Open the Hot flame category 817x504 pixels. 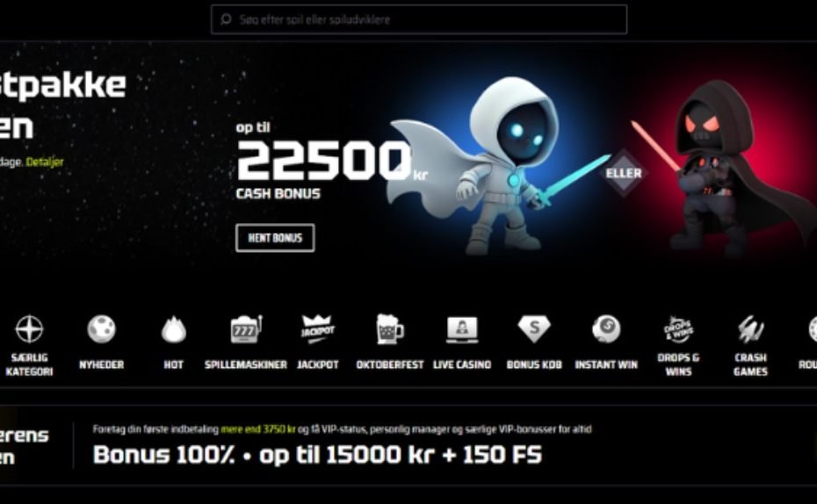click(x=174, y=330)
